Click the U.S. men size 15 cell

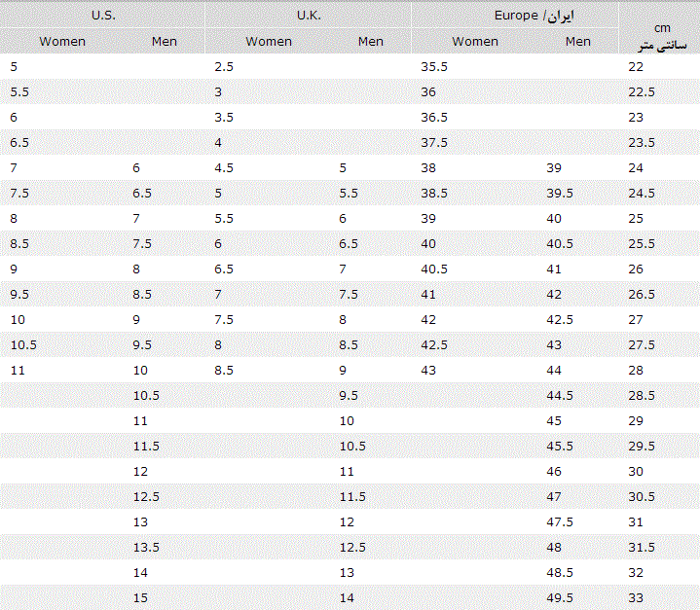tap(140, 598)
